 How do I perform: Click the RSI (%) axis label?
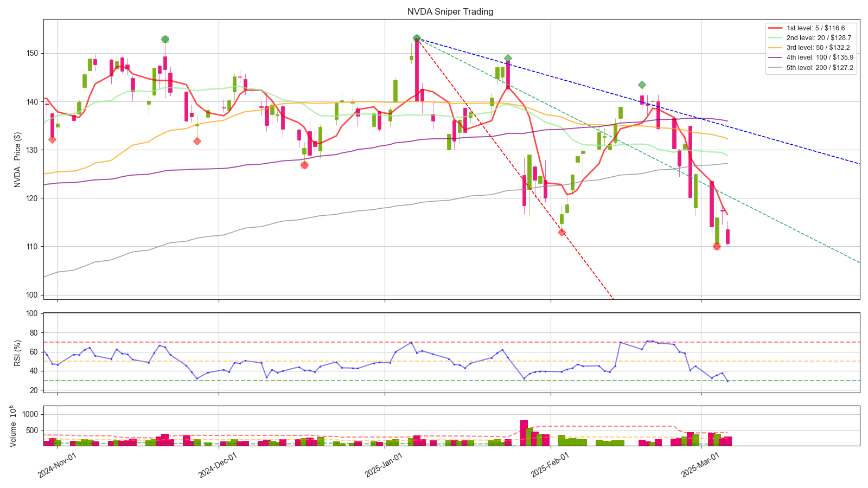pyautogui.click(x=17, y=352)
